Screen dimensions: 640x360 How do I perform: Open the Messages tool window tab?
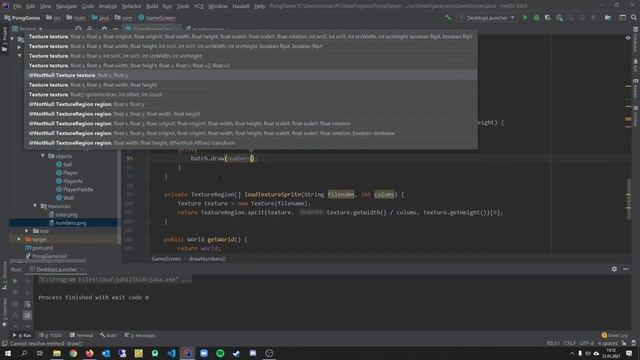pyautogui.click(x=140, y=336)
